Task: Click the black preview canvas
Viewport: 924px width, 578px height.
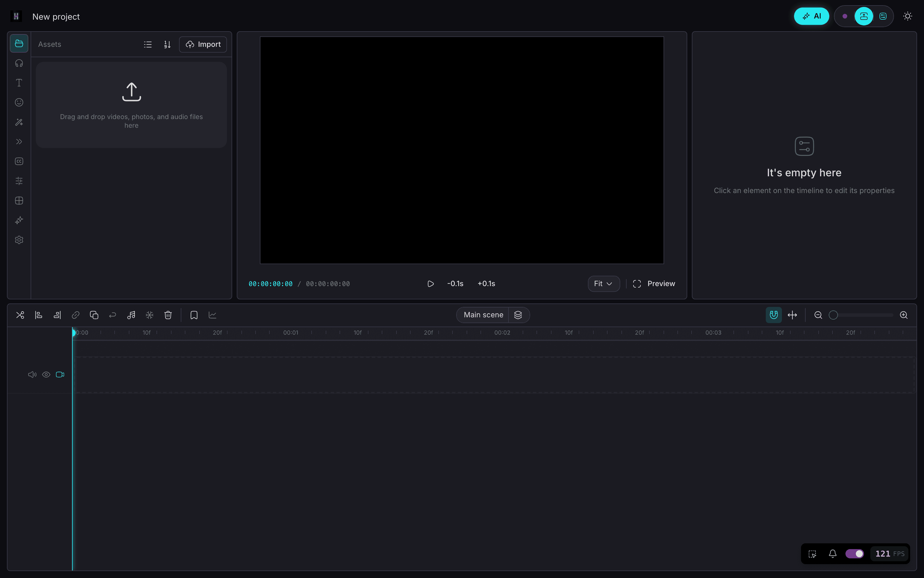Action: tap(462, 150)
